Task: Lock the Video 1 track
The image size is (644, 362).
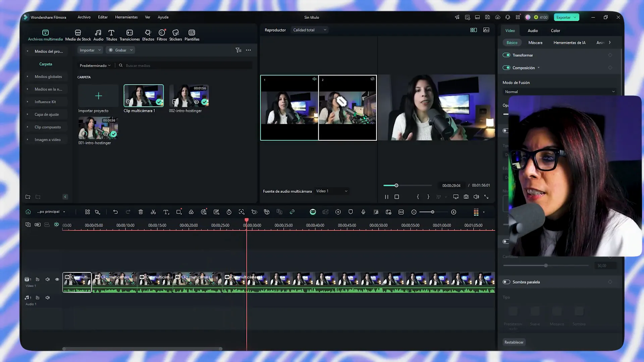Action: tap(38, 279)
